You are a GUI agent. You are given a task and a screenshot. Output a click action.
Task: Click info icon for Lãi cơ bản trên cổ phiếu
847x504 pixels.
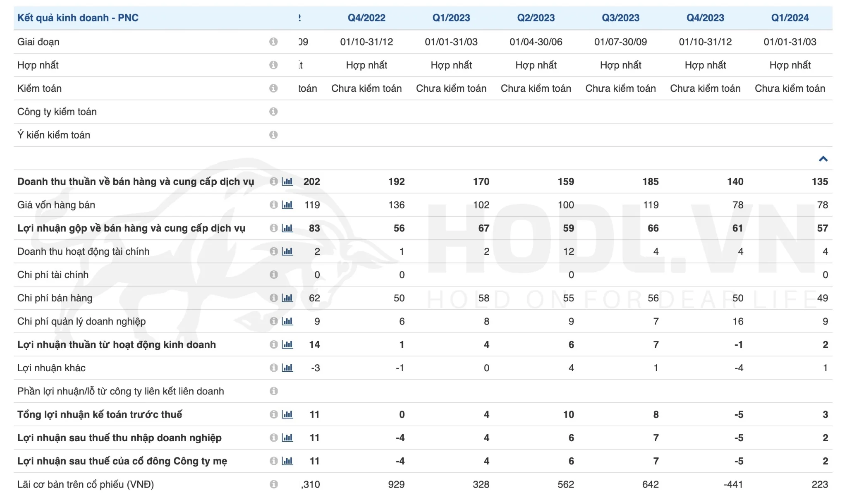coord(273,484)
